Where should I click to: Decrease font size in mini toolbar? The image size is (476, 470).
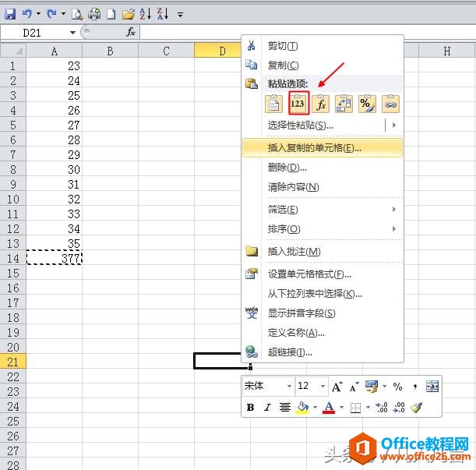(x=354, y=387)
